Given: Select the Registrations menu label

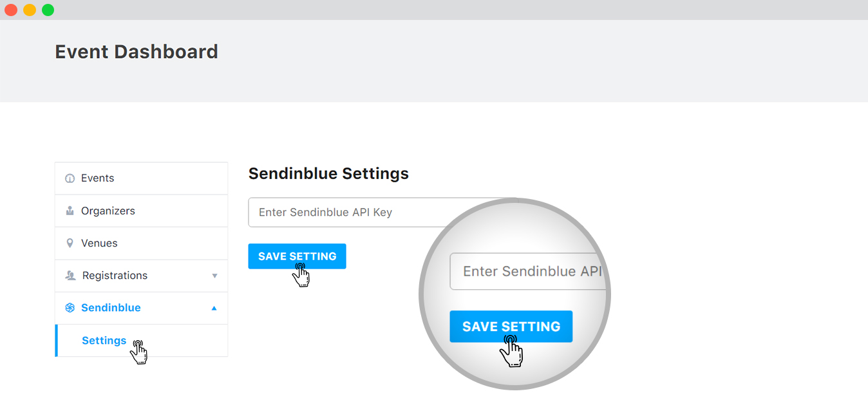Looking at the screenshot, I should coord(115,276).
